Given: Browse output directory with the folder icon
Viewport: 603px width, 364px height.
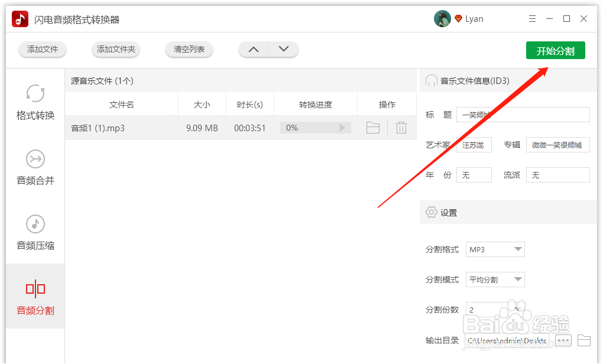Looking at the screenshot, I should pos(584,340).
